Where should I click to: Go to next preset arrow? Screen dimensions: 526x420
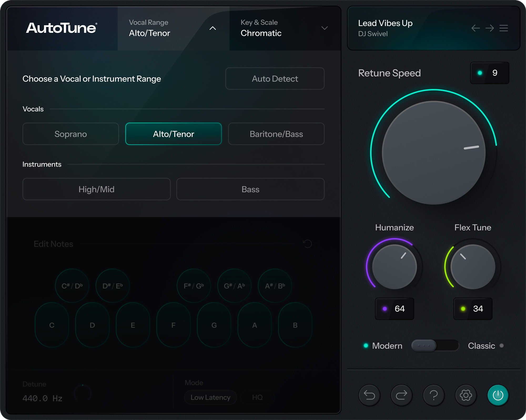(x=489, y=28)
